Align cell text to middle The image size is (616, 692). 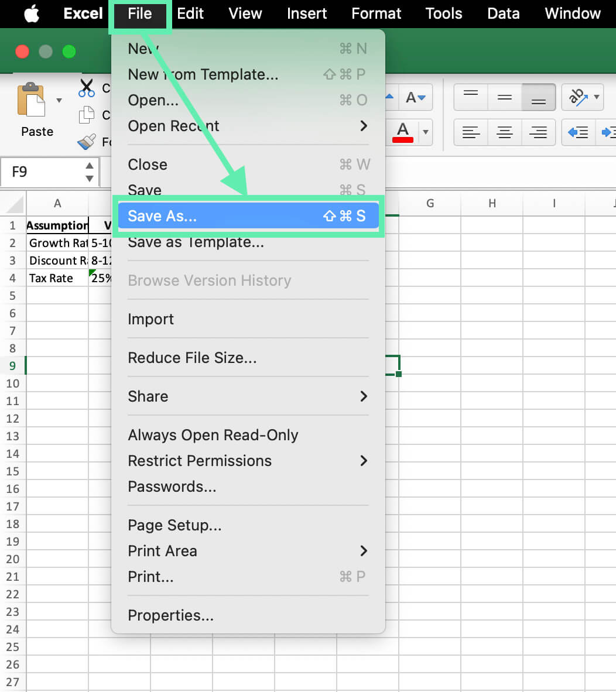pyautogui.click(x=504, y=97)
